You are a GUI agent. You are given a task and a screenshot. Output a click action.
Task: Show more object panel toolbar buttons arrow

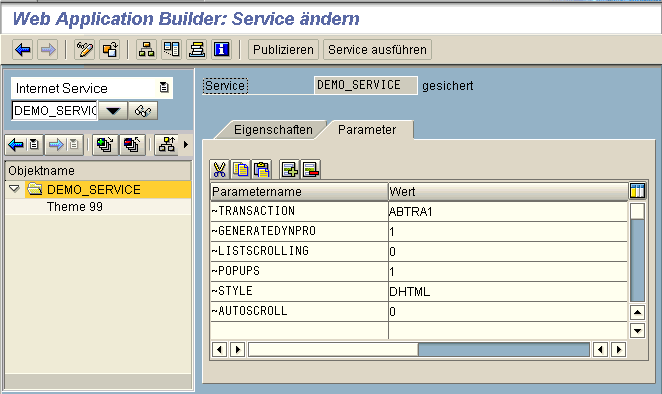(x=186, y=145)
